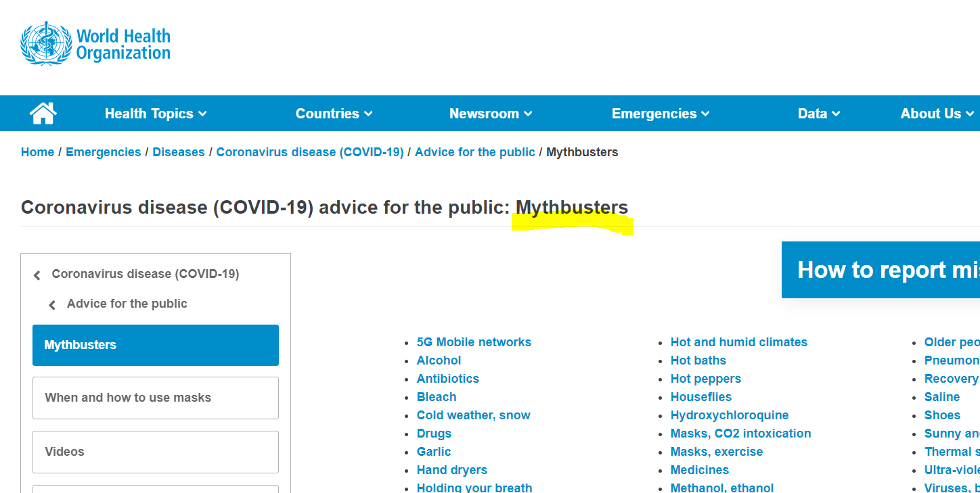Expand Countries dropdown chevron
The width and height of the screenshot is (980, 493).
(368, 114)
